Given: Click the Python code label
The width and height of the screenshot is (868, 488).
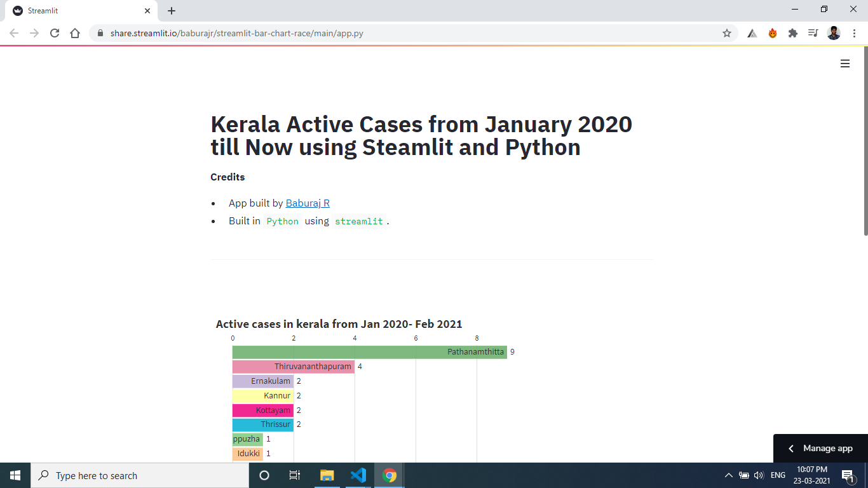Looking at the screenshot, I should point(282,221).
